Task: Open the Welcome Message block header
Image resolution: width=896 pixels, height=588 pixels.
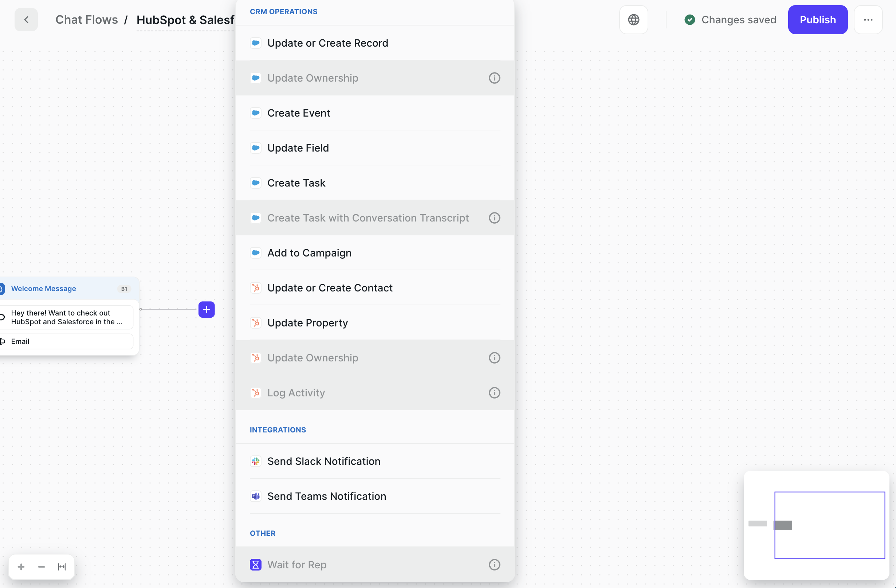Action: click(69, 289)
